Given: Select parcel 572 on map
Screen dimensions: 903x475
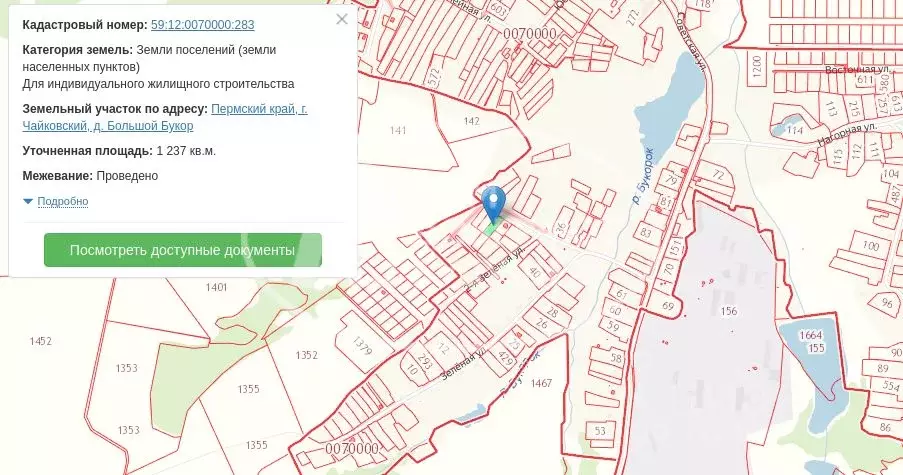Looking at the screenshot, I should click(x=434, y=76).
